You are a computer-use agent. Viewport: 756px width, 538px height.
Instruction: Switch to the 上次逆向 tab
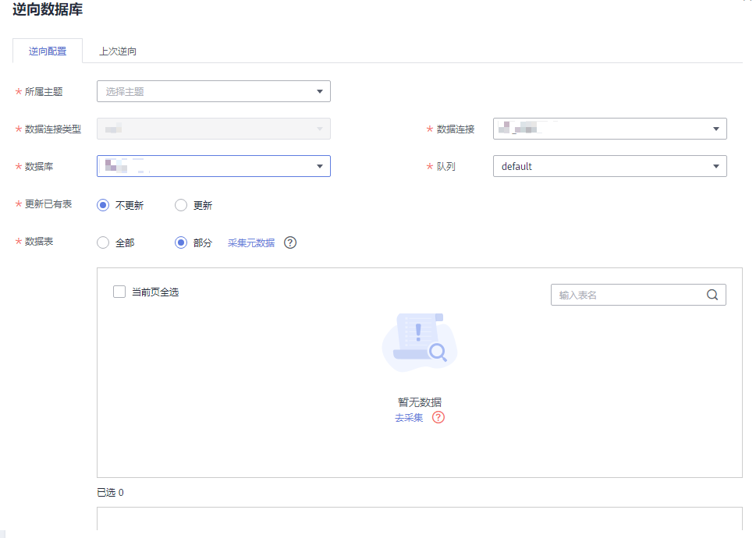(118, 51)
